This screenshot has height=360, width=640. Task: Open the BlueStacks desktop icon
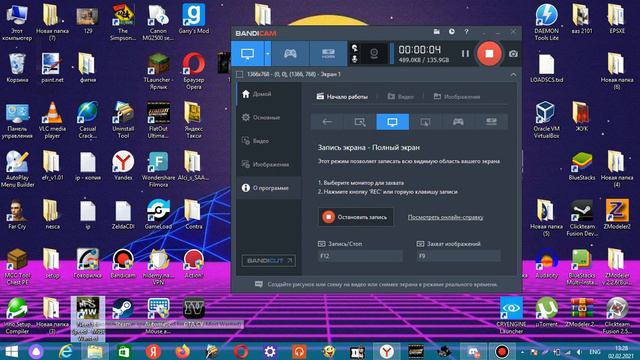(x=582, y=166)
